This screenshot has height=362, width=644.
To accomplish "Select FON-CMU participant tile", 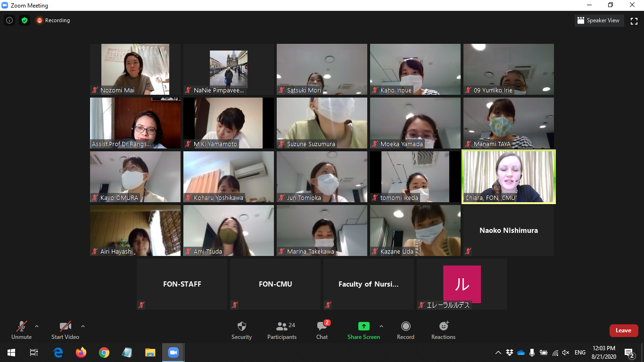I will tap(275, 284).
